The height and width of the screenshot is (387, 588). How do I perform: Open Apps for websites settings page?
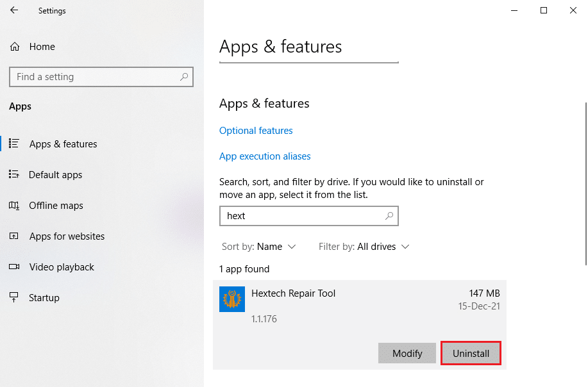pyautogui.click(x=67, y=236)
